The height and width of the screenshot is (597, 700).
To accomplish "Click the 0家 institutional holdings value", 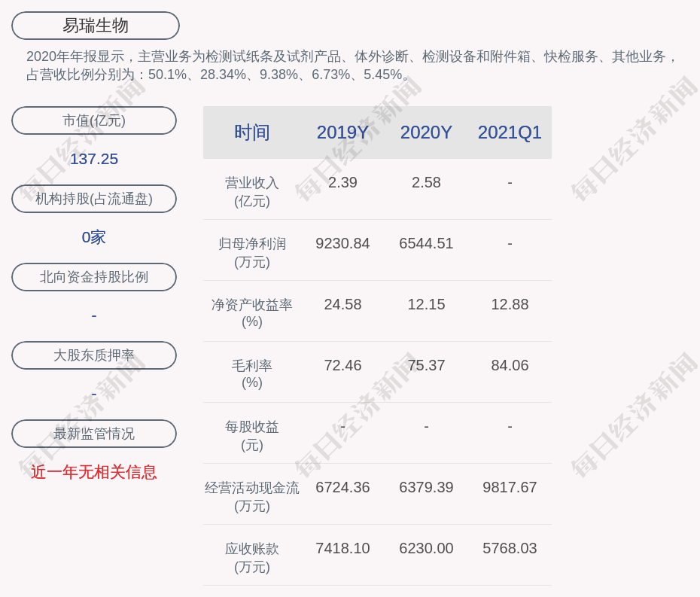I will tap(94, 237).
